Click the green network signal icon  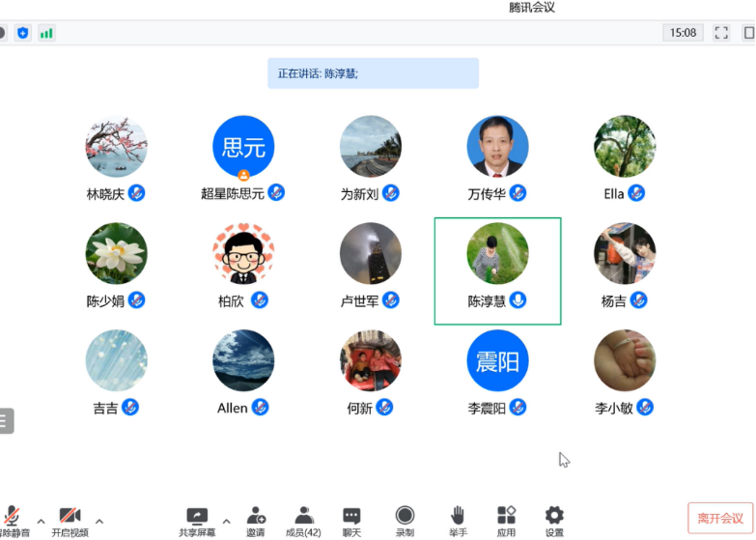(46, 33)
